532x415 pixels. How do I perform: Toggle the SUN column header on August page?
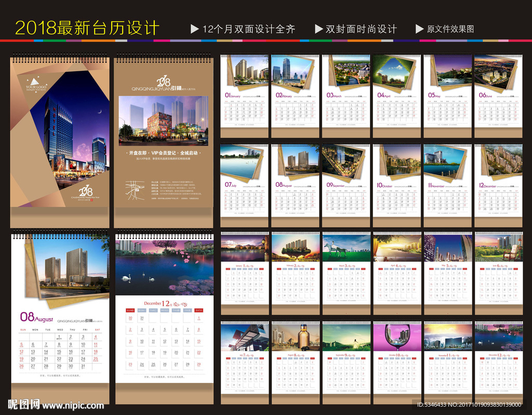23,329
